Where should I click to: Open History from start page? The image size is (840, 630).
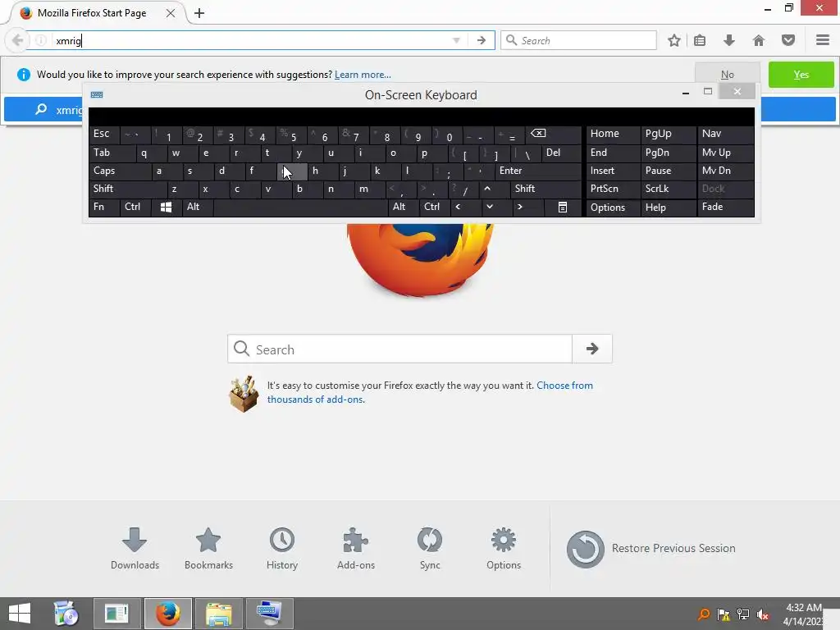282,549
